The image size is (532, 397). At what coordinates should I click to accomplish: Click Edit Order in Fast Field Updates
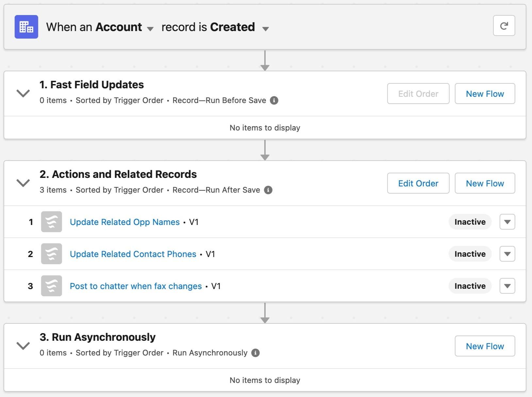point(418,94)
